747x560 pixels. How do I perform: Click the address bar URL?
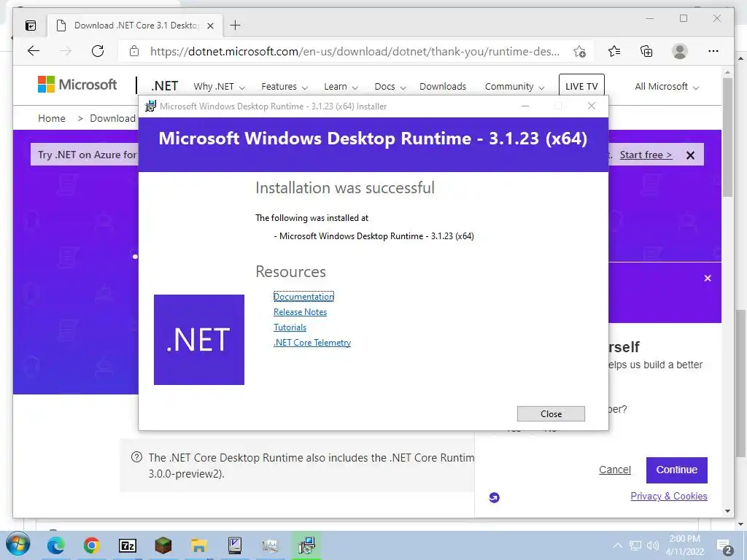(x=355, y=52)
